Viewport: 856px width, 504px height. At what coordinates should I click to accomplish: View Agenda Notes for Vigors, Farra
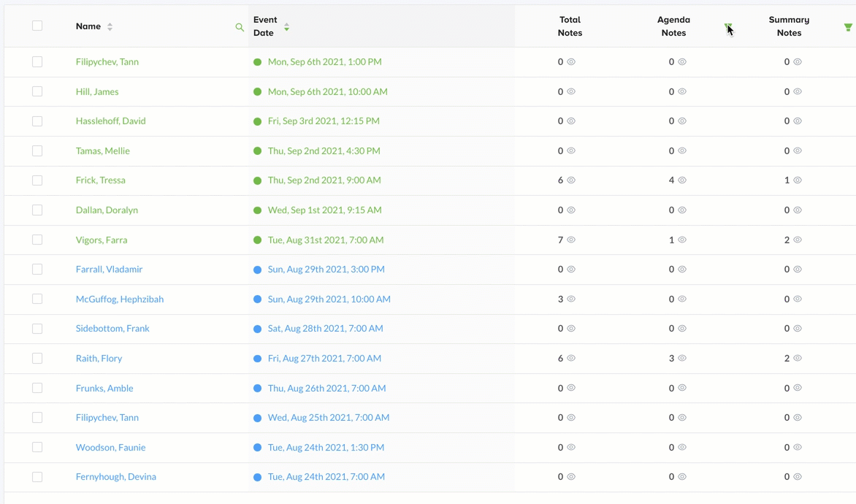[x=682, y=240]
